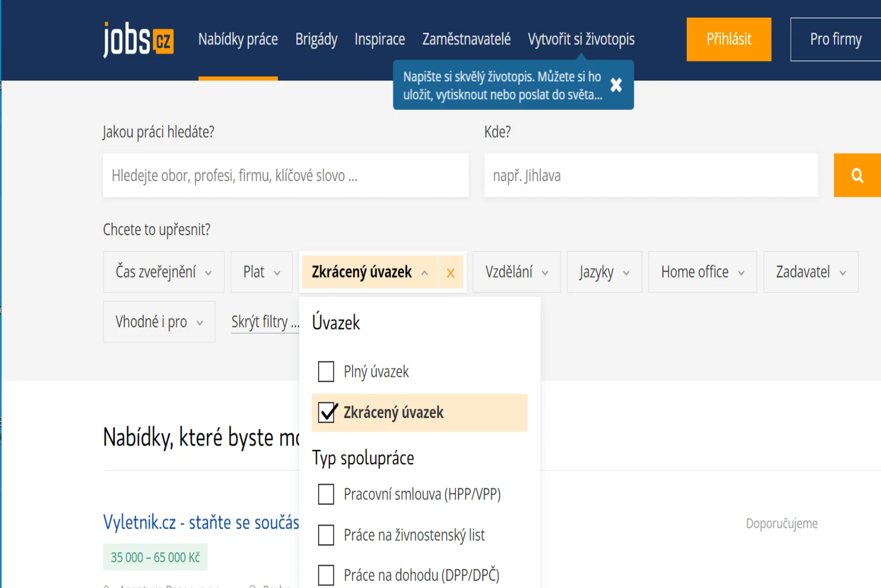Click the jobs.cz logo
Image resolution: width=881 pixels, height=588 pixels.
(x=138, y=39)
